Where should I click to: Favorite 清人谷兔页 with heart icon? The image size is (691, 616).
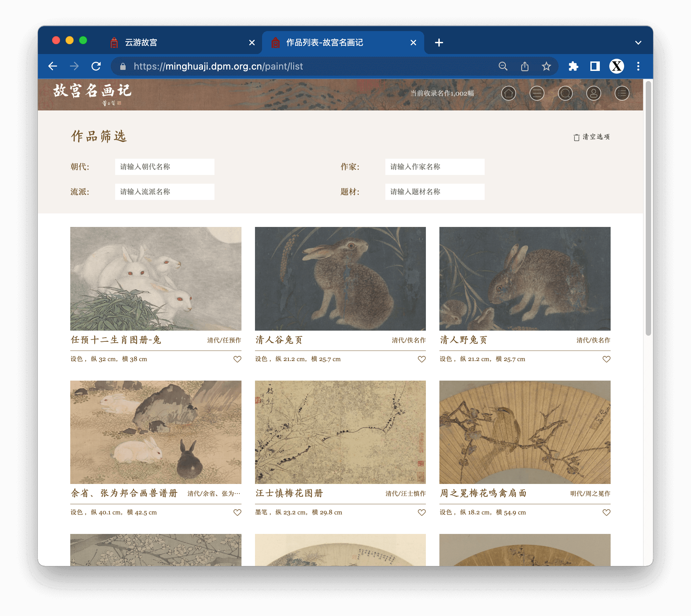[x=421, y=359]
